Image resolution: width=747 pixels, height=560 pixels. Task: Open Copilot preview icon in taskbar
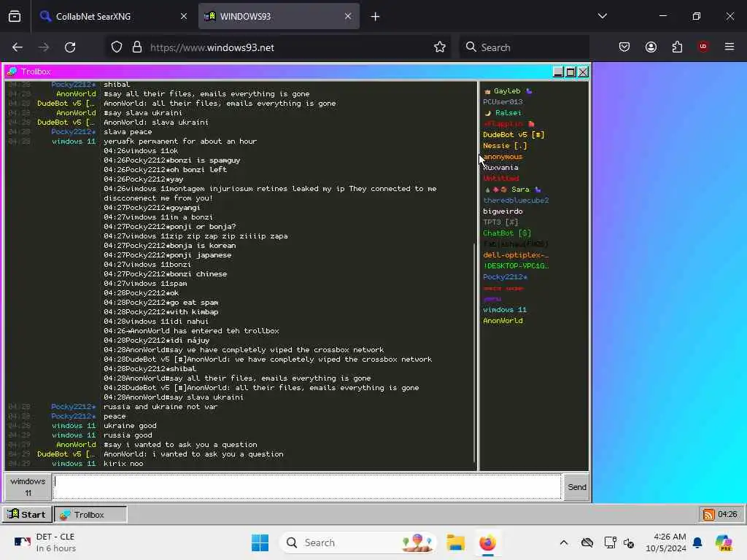click(x=724, y=542)
